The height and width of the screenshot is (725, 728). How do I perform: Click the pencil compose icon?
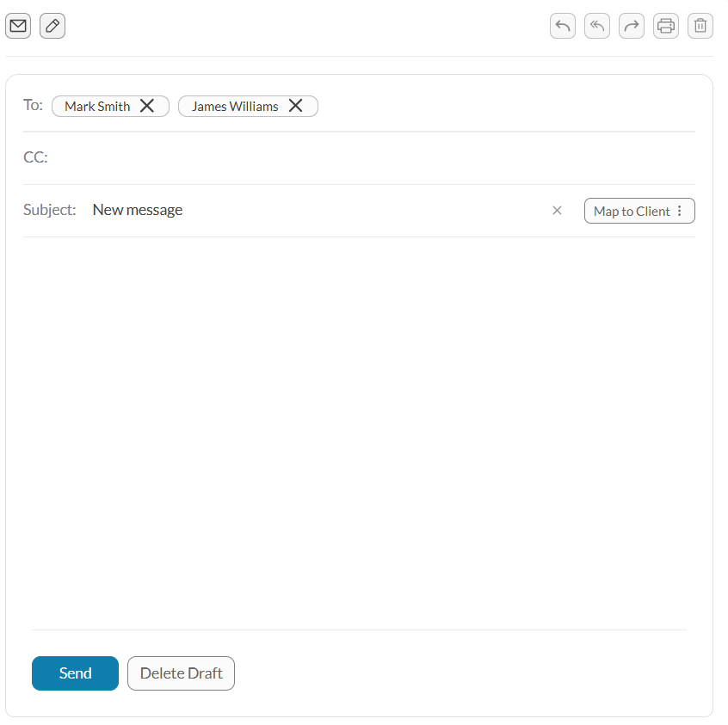pyautogui.click(x=52, y=26)
